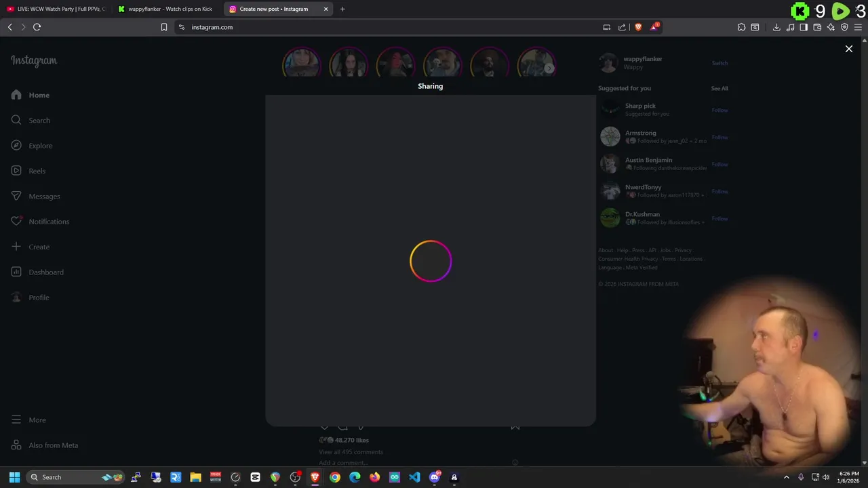868x488 pixels.
Task: Open Explore in Instagram sidebar
Action: (x=32, y=146)
